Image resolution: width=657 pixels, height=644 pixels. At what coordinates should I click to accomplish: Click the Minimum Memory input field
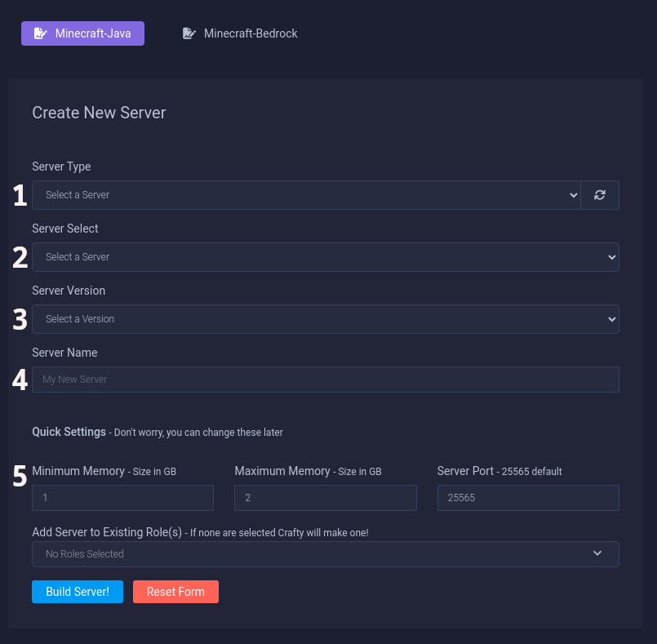click(x=122, y=498)
